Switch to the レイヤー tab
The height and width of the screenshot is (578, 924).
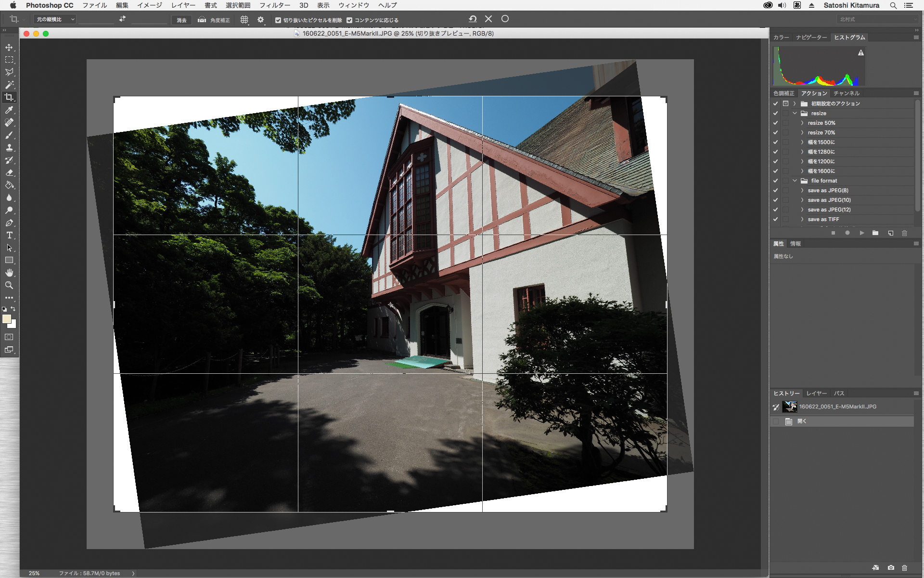pyautogui.click(x=816, y=394)
